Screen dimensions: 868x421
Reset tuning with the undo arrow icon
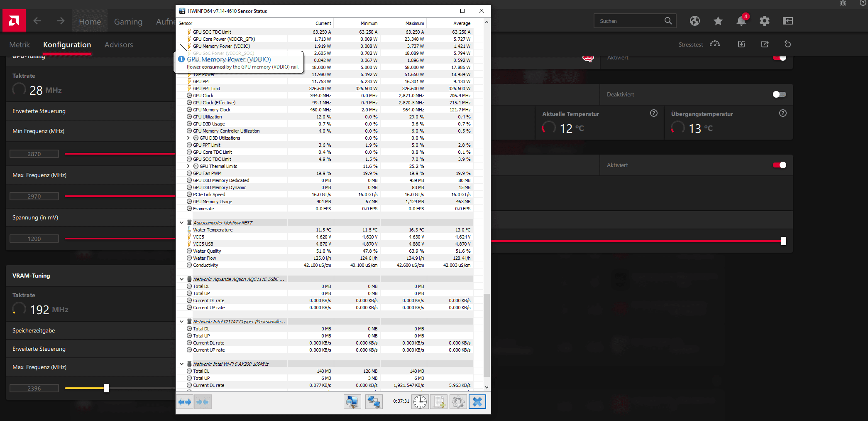tap(787, 44)
